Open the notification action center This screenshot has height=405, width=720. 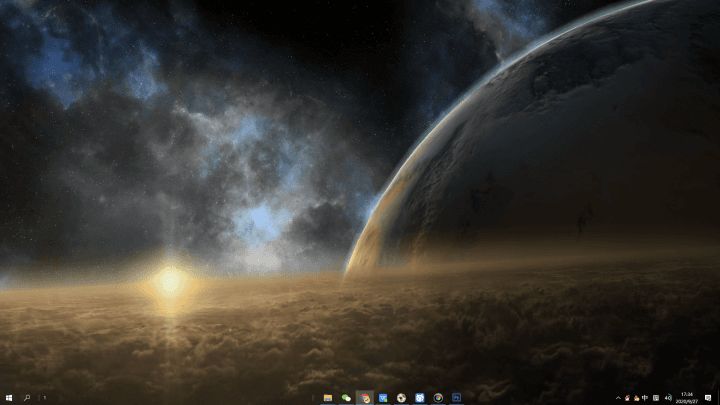click(708, 398)
